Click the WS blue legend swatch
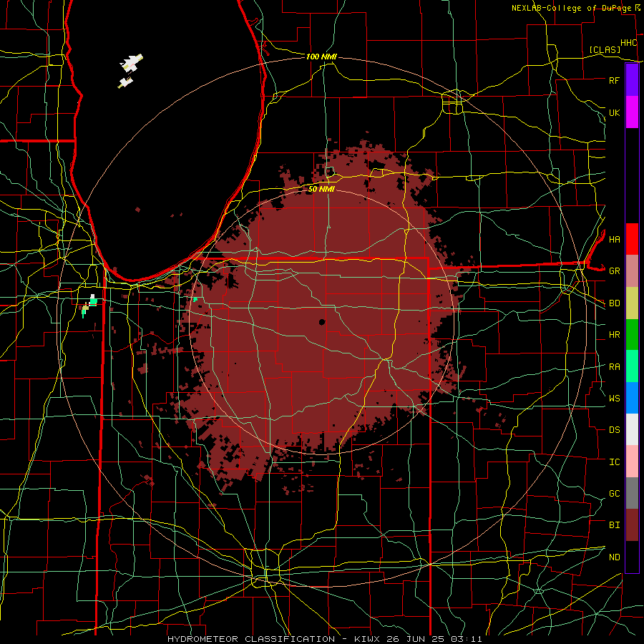Screen dimensions: 644x644 point(632,398)
